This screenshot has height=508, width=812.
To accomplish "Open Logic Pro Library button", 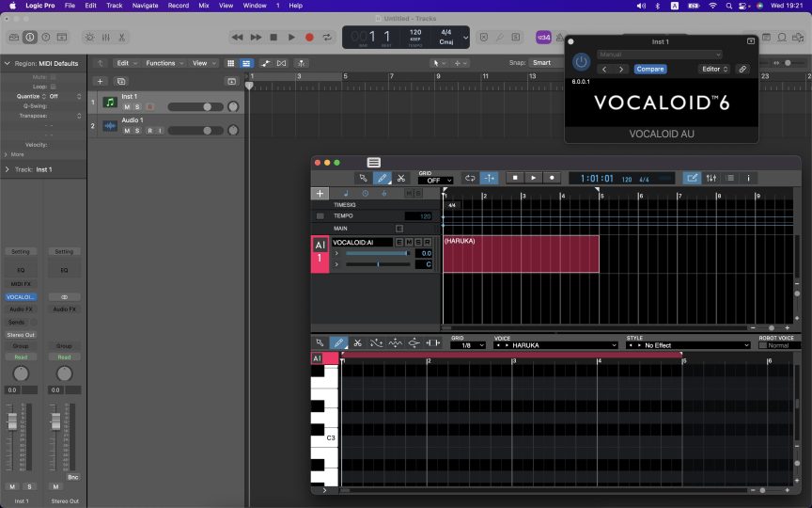I will 14,38.
